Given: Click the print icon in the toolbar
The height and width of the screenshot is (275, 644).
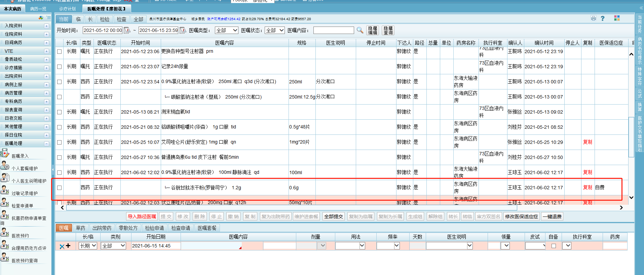Looking at the screenshot, I should tap(594, 18).
